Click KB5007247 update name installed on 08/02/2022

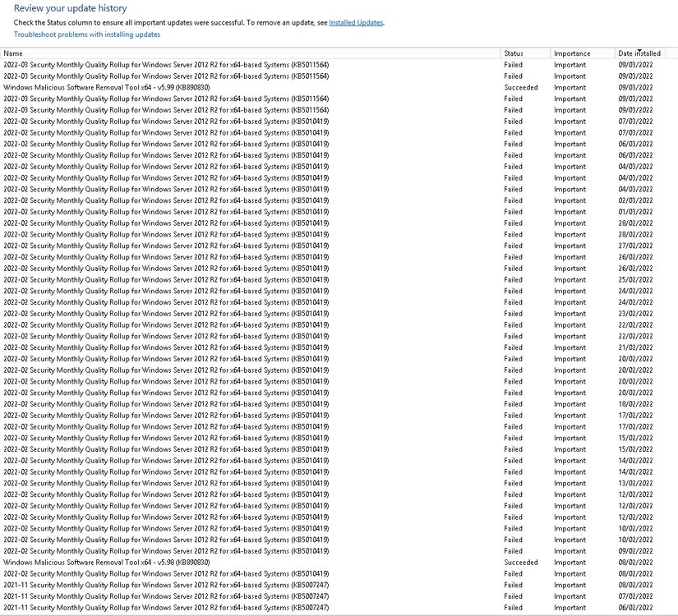[166, 585]
